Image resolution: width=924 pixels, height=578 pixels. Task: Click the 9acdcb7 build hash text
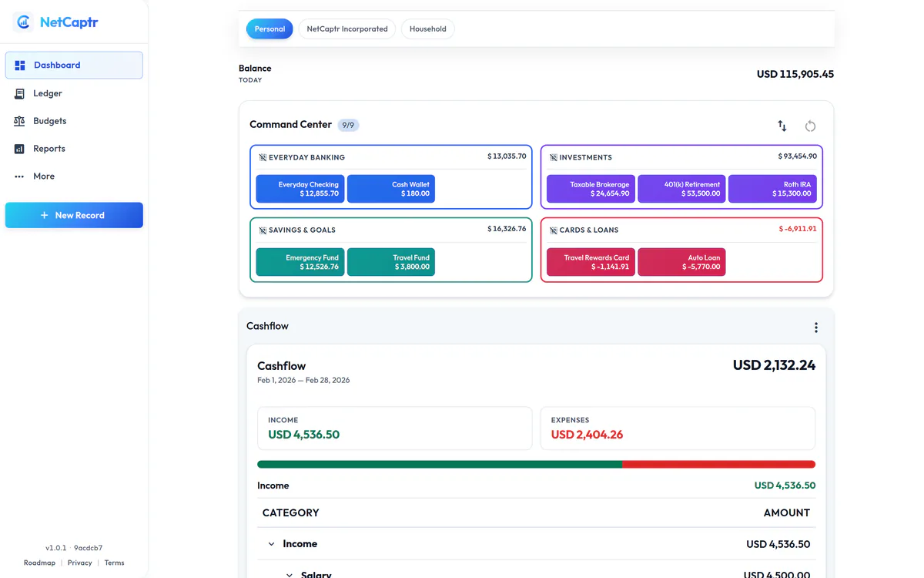pos(88,548)
